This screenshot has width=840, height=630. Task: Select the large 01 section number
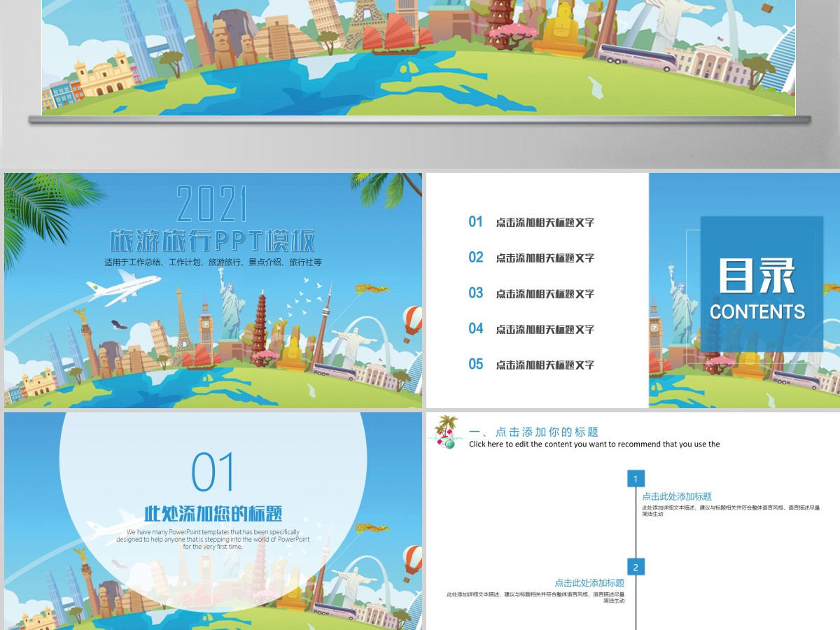tap(213, 472)
